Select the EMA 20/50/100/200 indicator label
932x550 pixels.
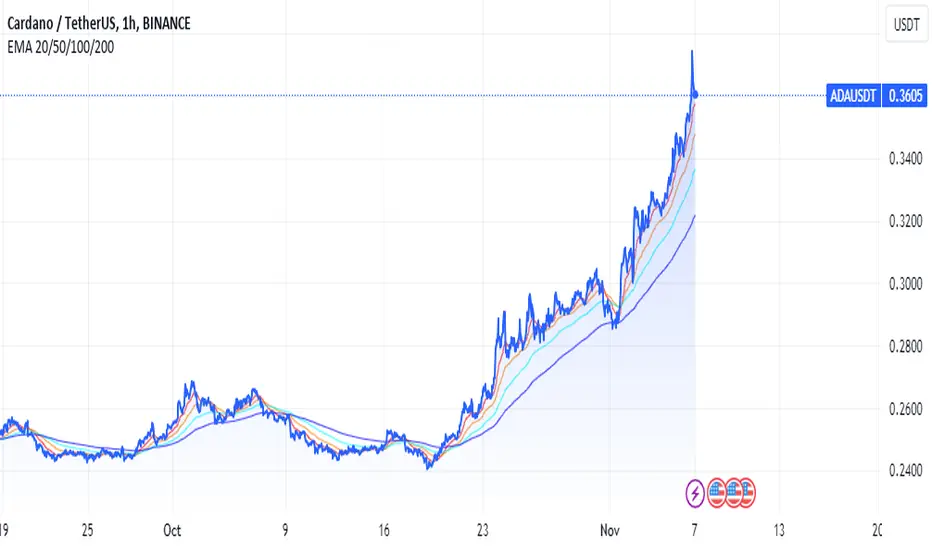61,47
